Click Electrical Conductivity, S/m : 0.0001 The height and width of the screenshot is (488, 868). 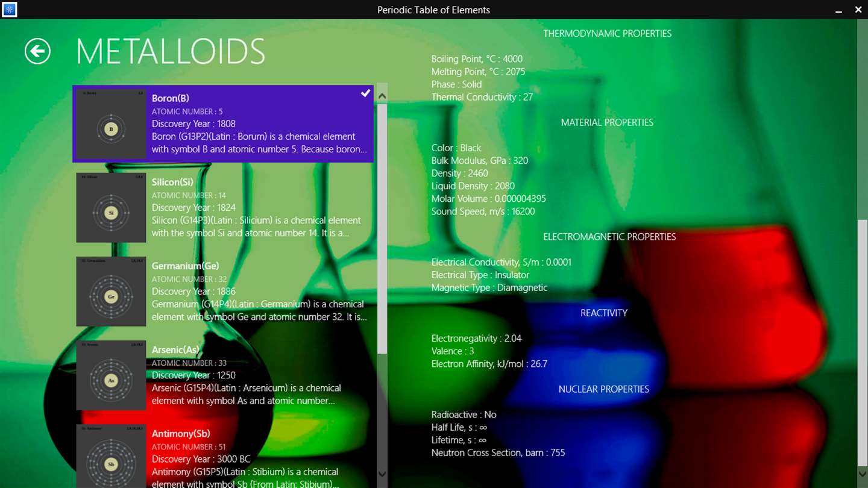pos(502,262)
